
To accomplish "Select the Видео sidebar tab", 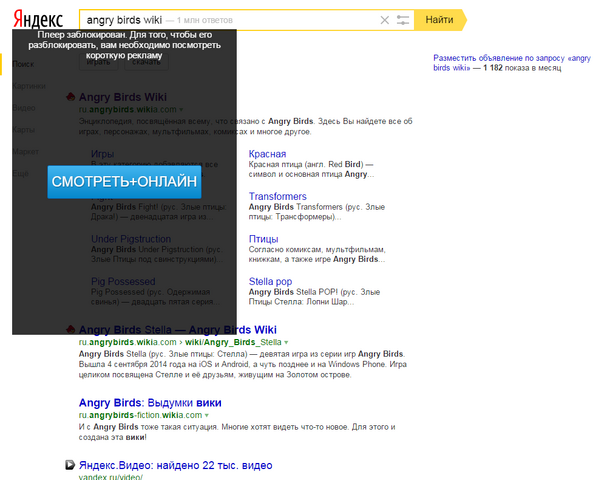I will (x=24, y=108).
